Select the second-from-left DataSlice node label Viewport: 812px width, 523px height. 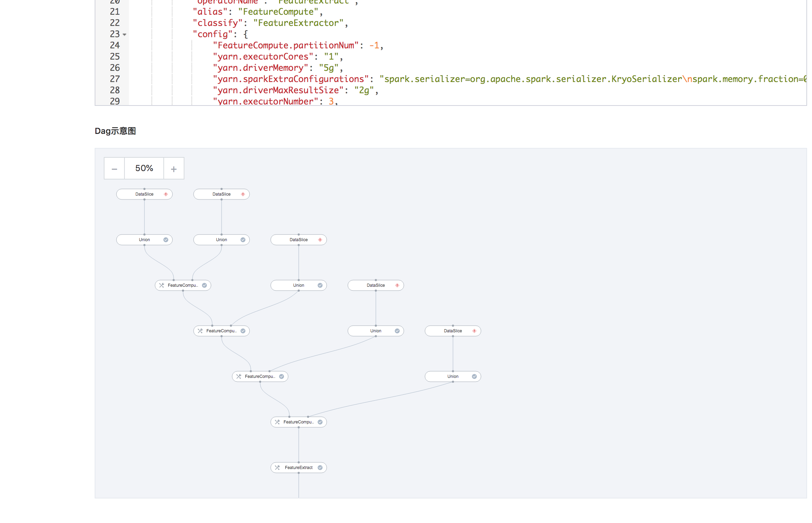point(222,194)
